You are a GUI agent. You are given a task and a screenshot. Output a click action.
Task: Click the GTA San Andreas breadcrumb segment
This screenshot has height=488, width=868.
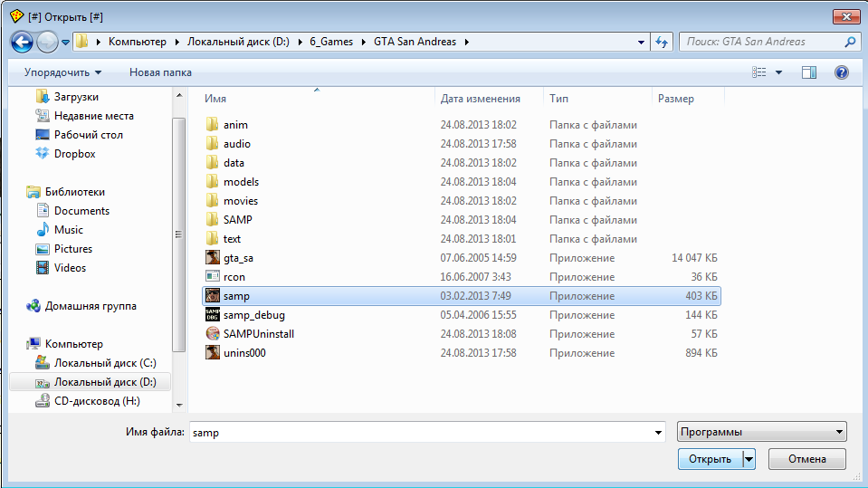415,42
